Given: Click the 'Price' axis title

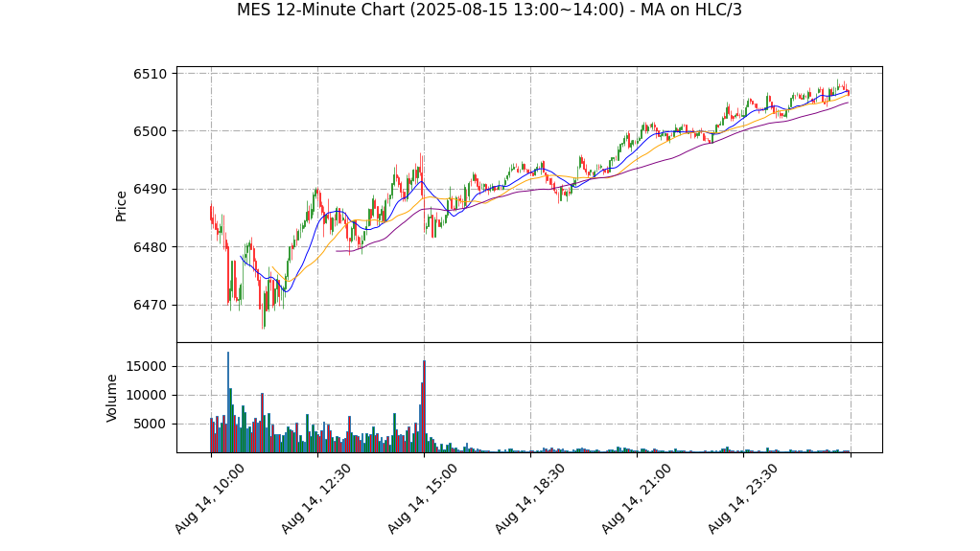Looking at the screenshot, I should pos(121,206).
